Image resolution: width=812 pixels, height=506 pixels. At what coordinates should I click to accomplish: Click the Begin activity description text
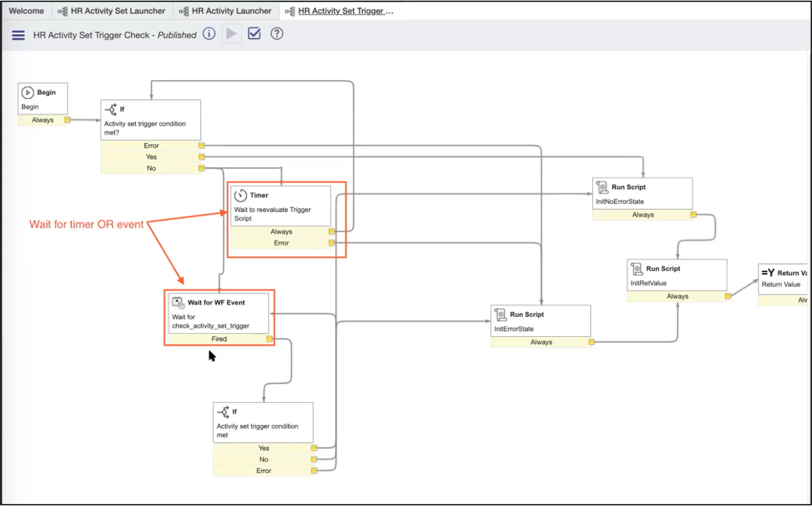coord(30,107)
